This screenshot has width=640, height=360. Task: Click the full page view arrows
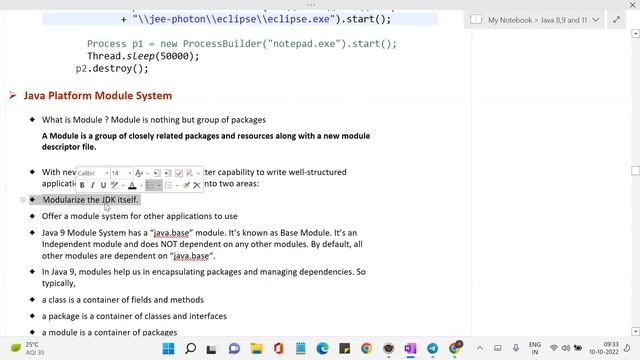pyautogui.click(x=616, y=20)
